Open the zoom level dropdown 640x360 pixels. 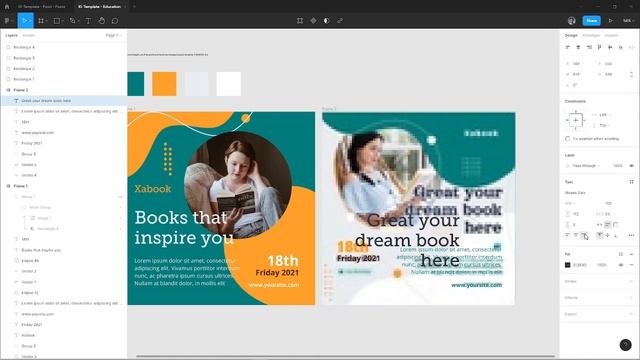click(x=628, y=20)
